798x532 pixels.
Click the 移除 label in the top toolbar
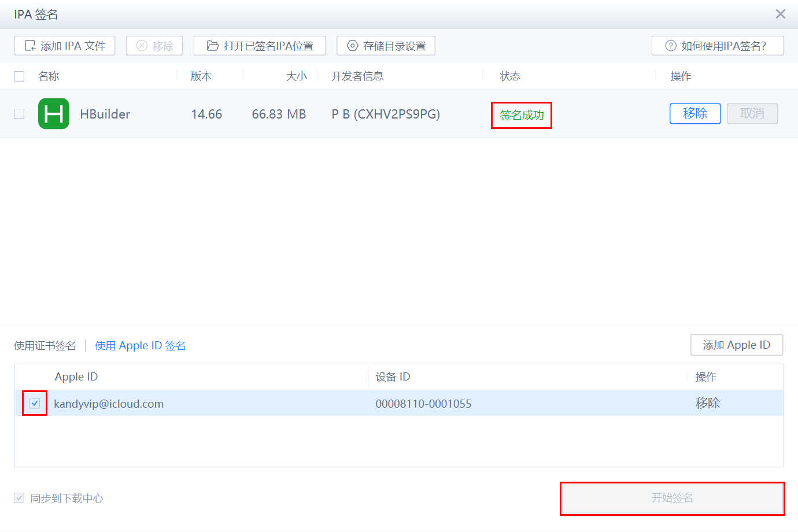tap(163, 46)
